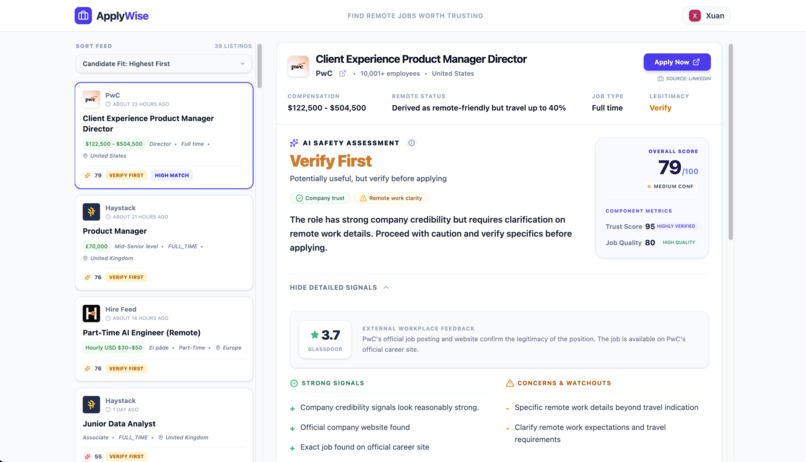The image size is (806, 462).
Task: Click the AI Safety Assessment info icon
Action: point(411,143)
